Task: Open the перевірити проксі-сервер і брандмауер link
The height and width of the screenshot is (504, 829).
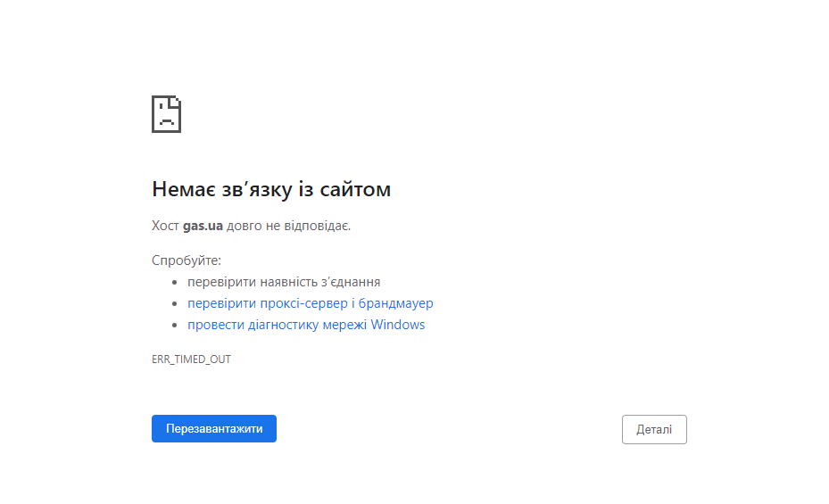Action: [310, 303]
